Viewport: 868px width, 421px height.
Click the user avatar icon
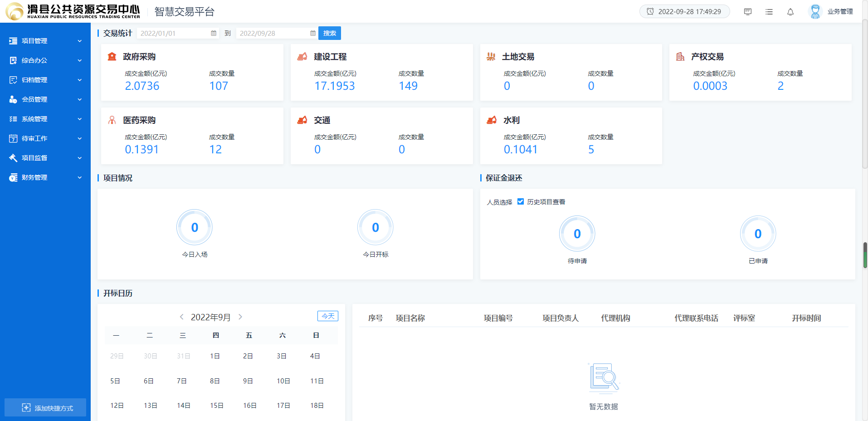pos(815,12)
